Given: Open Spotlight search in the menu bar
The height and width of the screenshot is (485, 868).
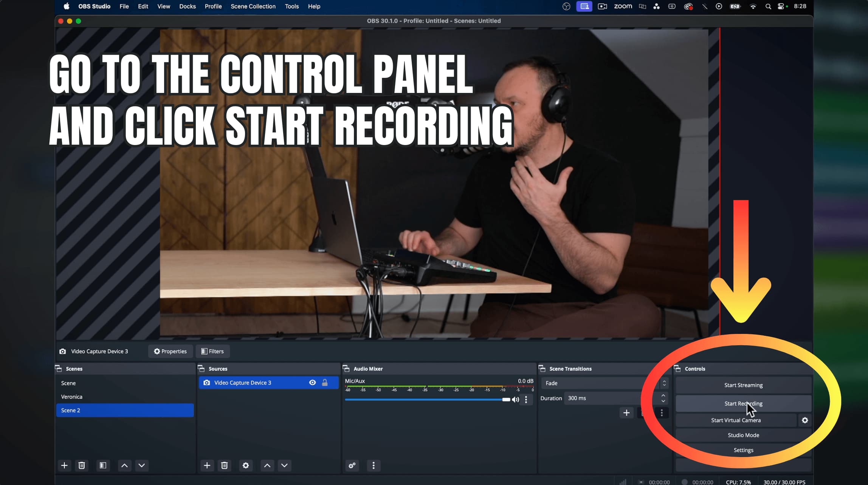Looking at the screenshot, I should tap(768, 6).
